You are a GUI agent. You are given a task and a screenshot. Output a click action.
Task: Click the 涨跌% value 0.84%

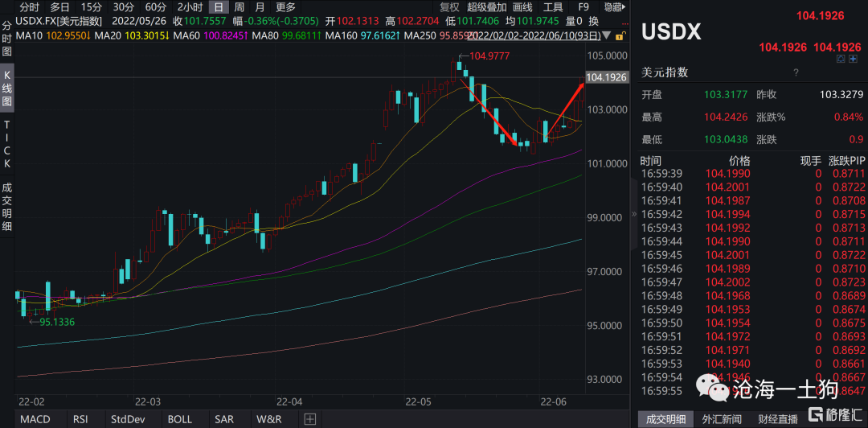click(x=850, y=117)
